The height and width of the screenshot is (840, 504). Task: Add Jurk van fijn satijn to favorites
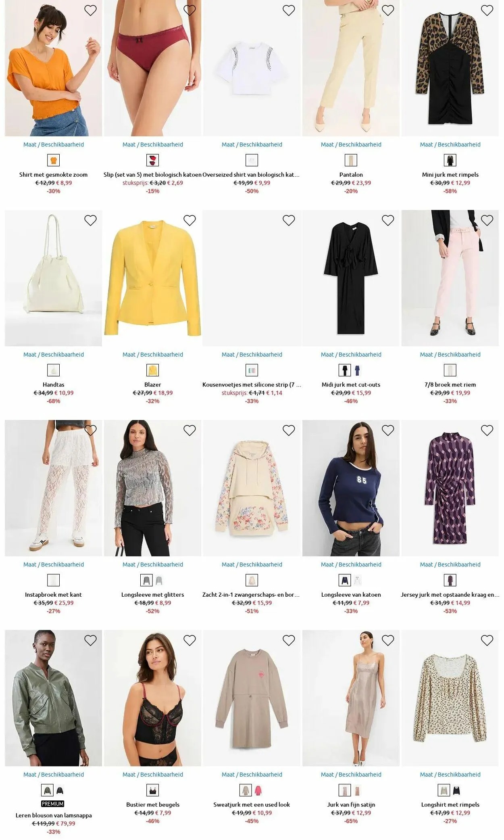click(x=388, y=640)
